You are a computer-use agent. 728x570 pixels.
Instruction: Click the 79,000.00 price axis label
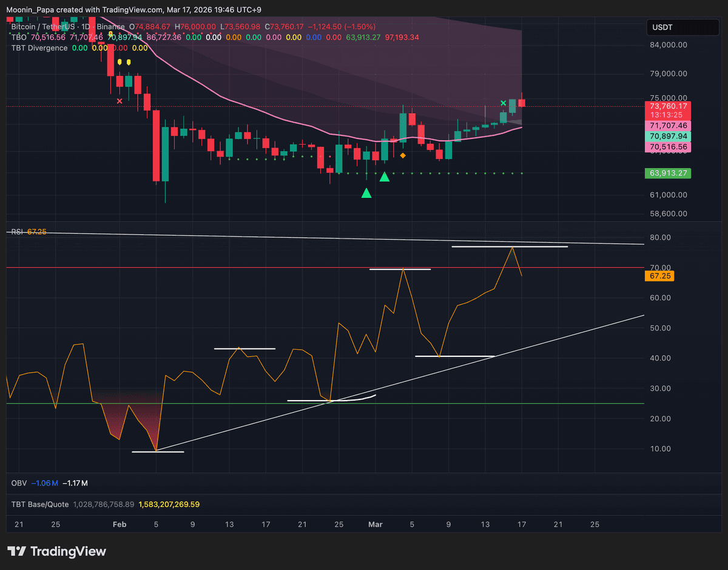point(670,74)
